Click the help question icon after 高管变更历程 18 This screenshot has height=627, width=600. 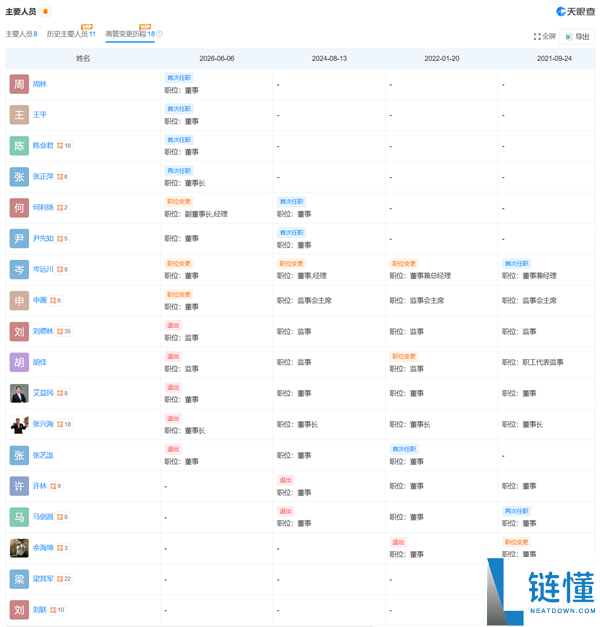(159, 34)
